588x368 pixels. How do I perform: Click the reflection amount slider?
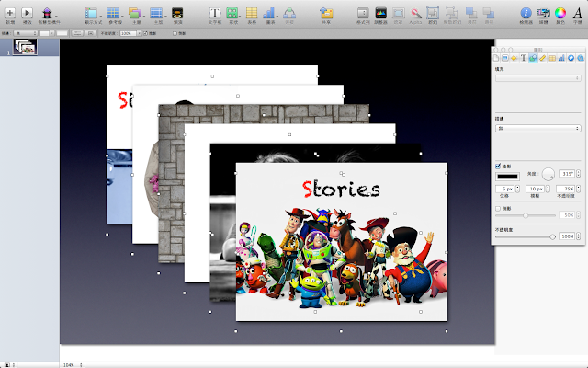(526, 215)
